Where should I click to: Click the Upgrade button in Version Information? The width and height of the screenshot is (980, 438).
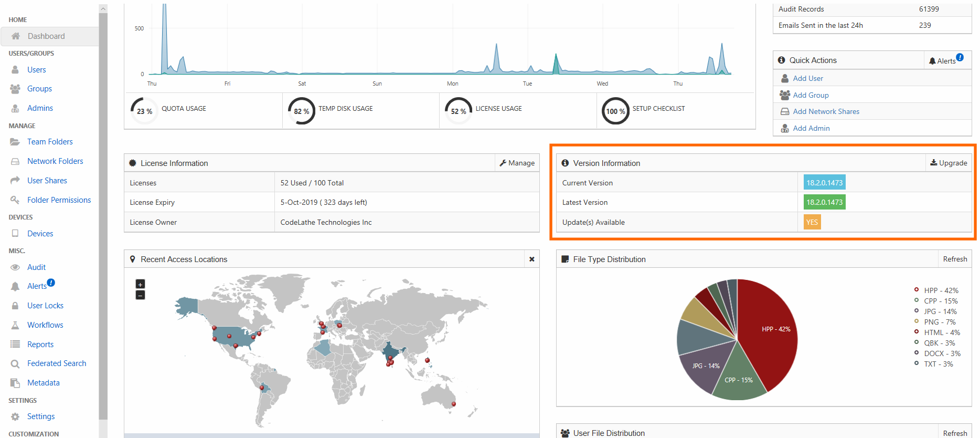949,163
